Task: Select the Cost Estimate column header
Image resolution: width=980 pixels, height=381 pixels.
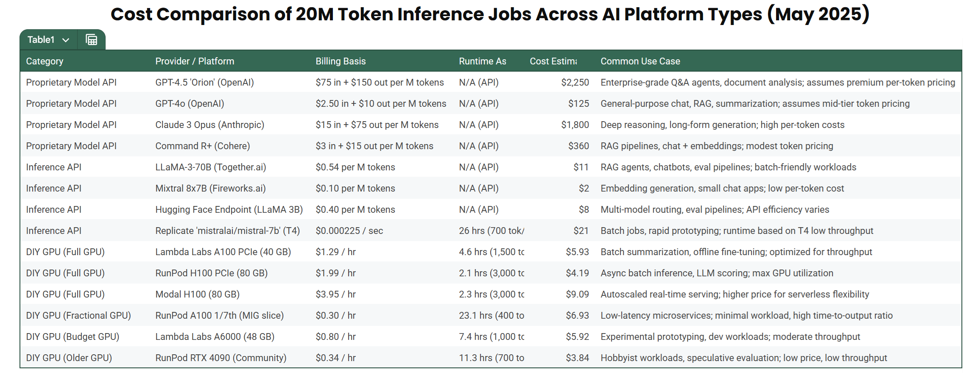Action: 553,61
